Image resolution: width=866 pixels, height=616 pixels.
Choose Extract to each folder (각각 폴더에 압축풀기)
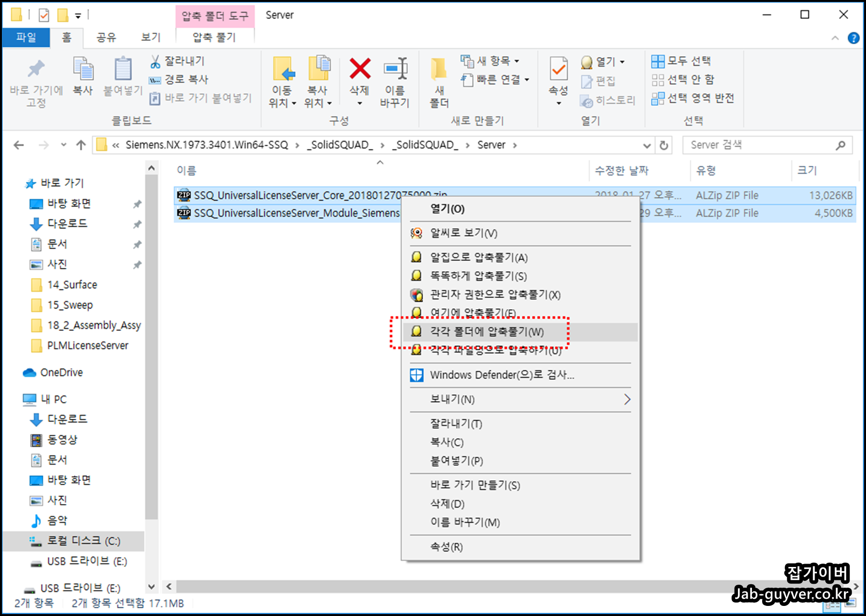(x=521, y=332)
